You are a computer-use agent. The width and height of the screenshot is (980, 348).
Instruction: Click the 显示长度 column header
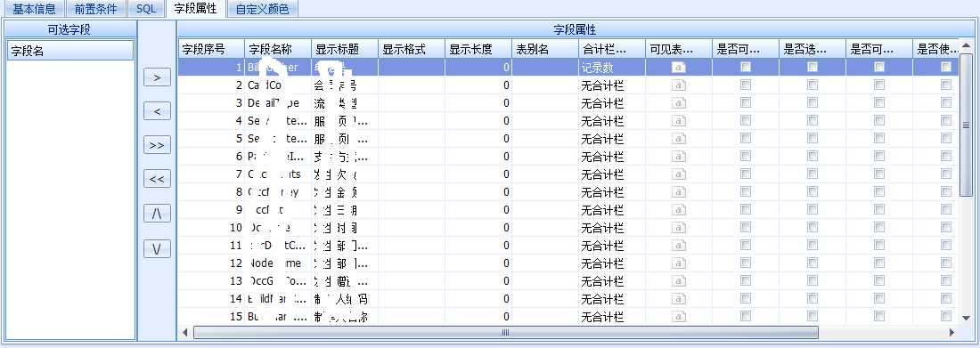click(478, 49)
